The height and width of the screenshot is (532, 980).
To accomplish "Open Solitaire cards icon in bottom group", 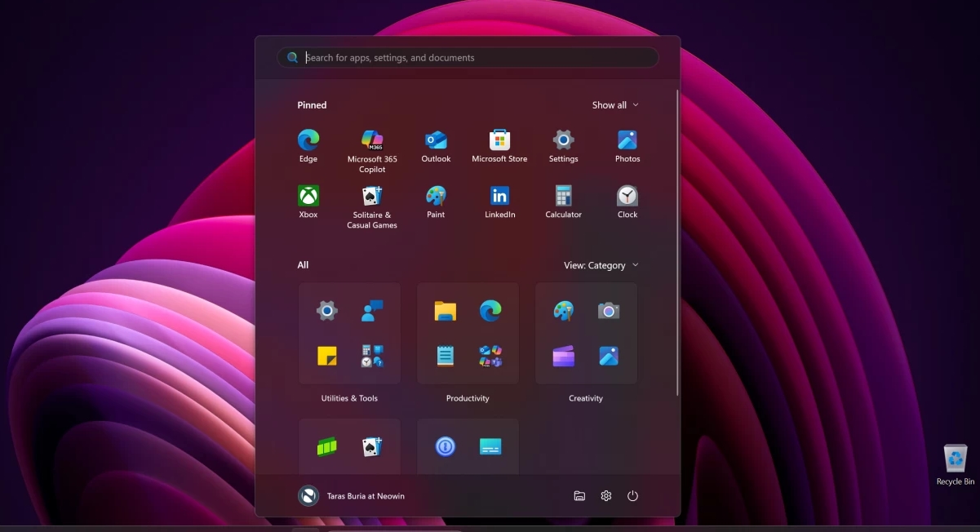I will click(372, 447).
